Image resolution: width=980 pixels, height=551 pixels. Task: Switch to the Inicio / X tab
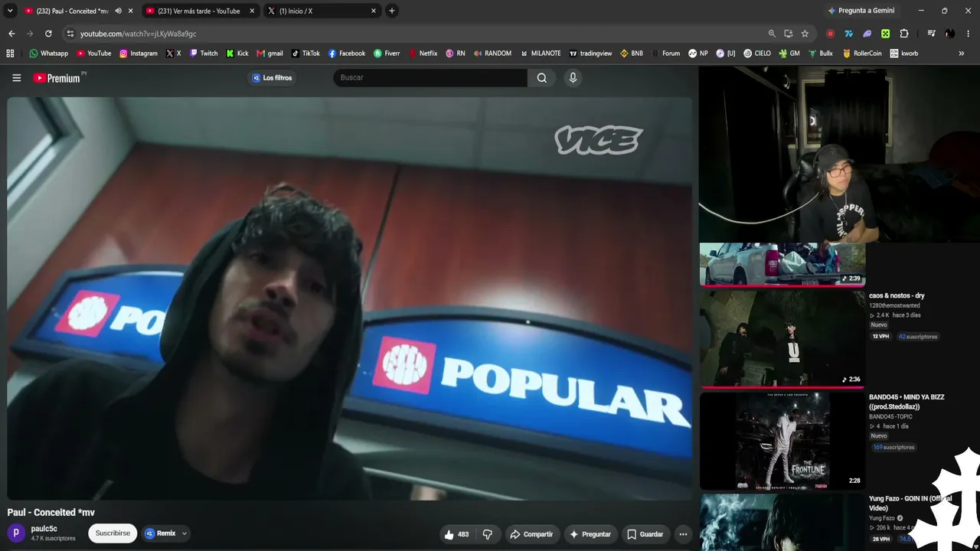point(322,11)
